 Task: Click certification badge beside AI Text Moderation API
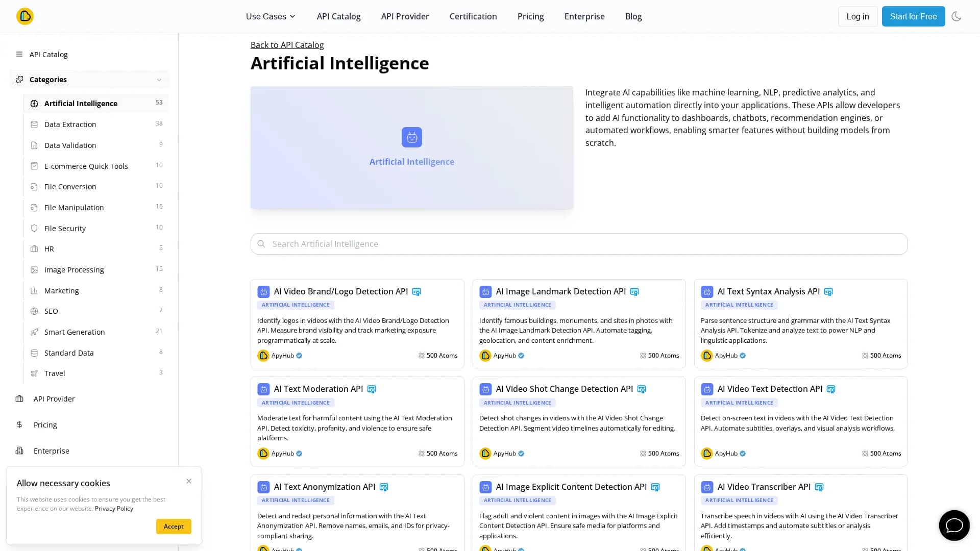click(372, 389)
